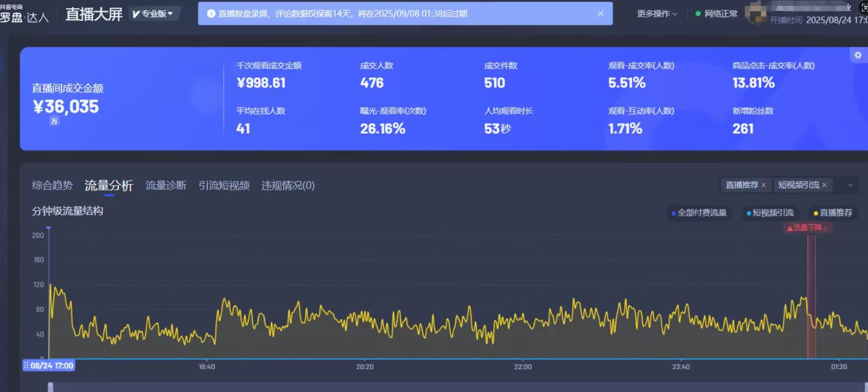Toggle the 全部付费流量 legend series
The height and width of the screenshot is (392, 868).
699,213
